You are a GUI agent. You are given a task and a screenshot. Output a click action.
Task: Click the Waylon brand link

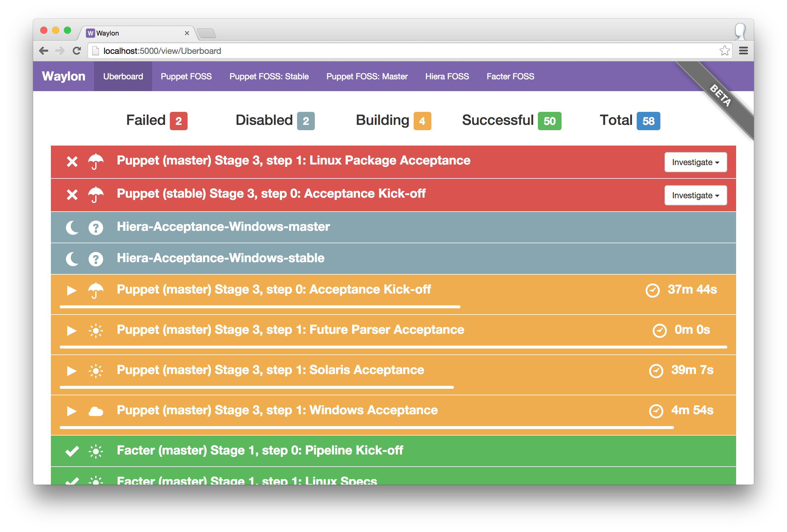pyautogui.click(x=63, y=76)
